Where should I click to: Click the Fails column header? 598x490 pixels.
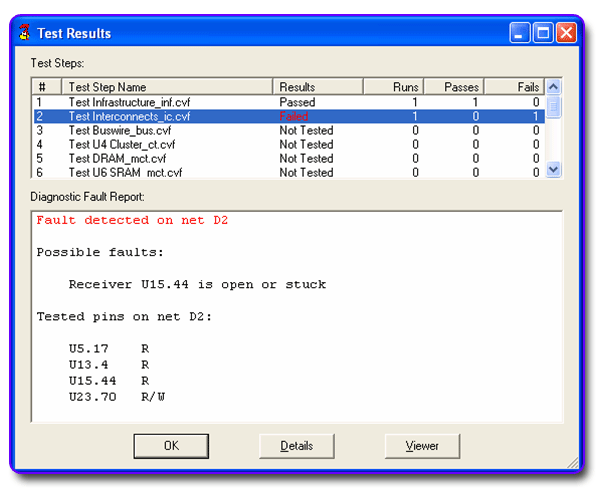coord(514,87)
